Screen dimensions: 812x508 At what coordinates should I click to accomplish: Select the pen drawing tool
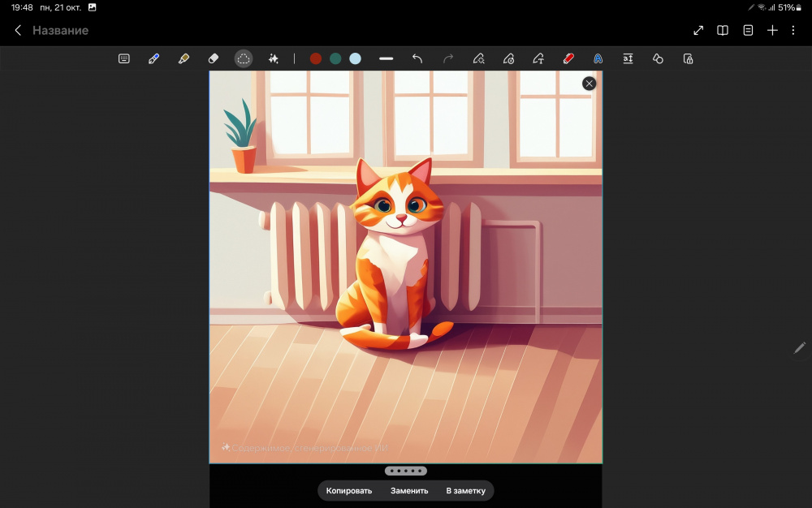[x=153, y=58]
